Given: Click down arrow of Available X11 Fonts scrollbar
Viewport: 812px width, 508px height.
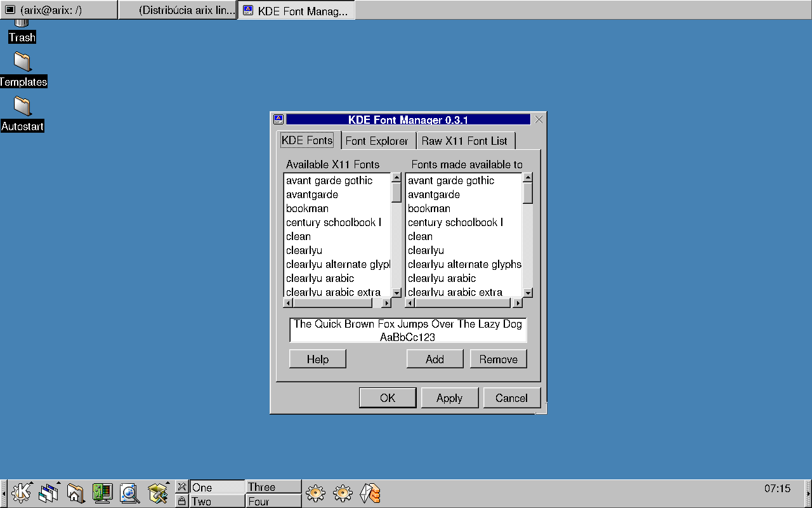Looking at the screenshot, I should click(x=396, y=293).
